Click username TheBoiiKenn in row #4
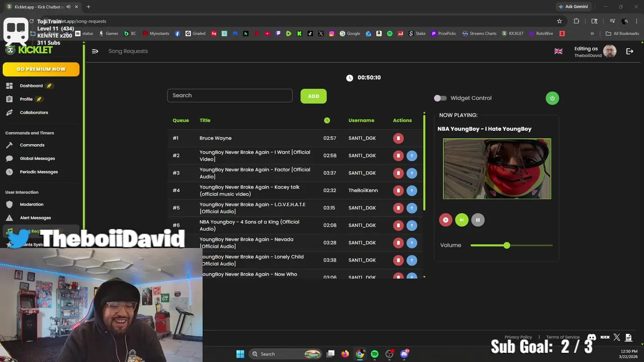 click(363, 191)
